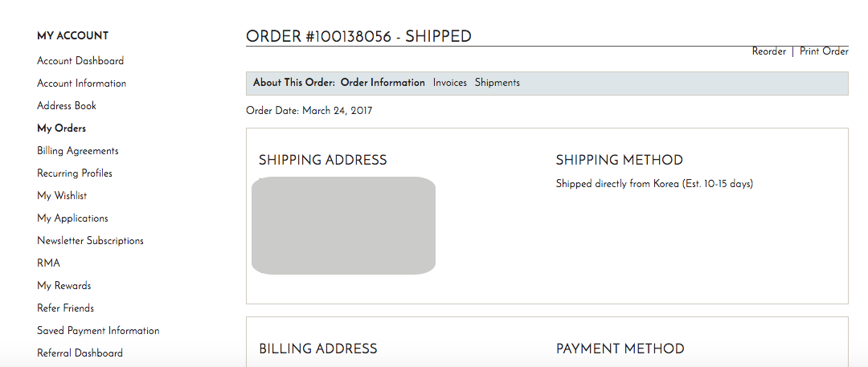Image resolution: width=868 pixels, height=367 pixels.
Task: Print Order using the top link
Action: pos(824,51)
